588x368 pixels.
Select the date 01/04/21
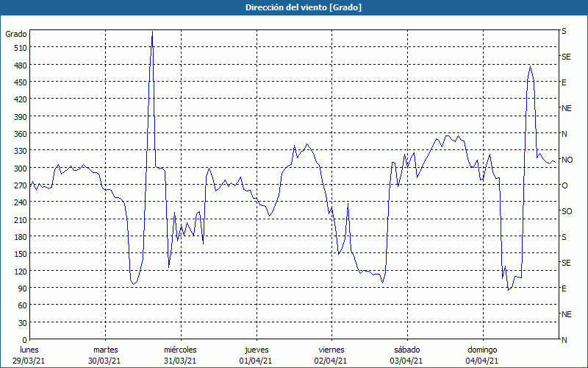pyautogui.click(x=255, y=361)
